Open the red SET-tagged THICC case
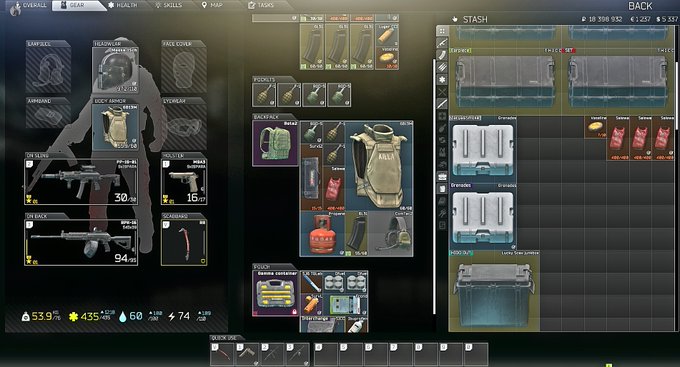The height and width of the screenshot is (367, 680). click(618, 82)
